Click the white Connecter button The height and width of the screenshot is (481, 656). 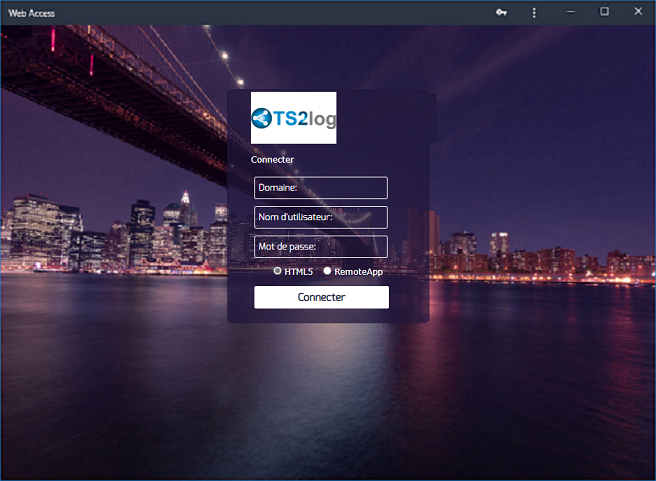click(321, 297)
